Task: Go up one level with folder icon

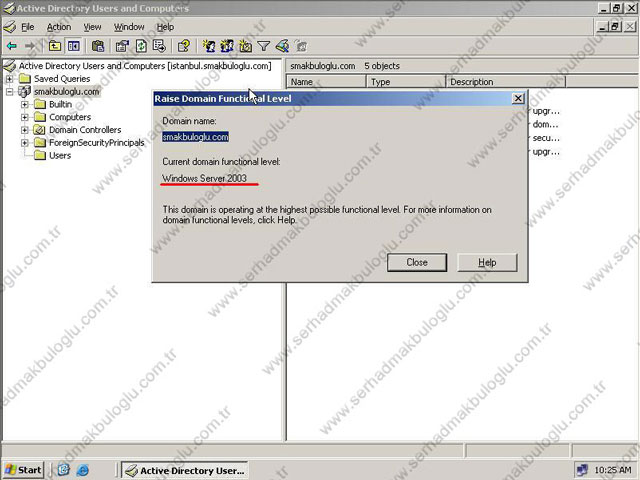Action: coord(55,46)
